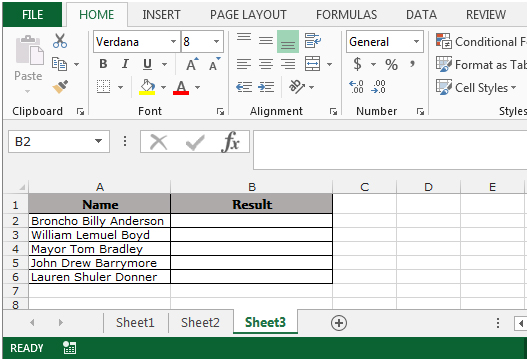Open Clipboard pane dialog launcher

pos(80,111)
